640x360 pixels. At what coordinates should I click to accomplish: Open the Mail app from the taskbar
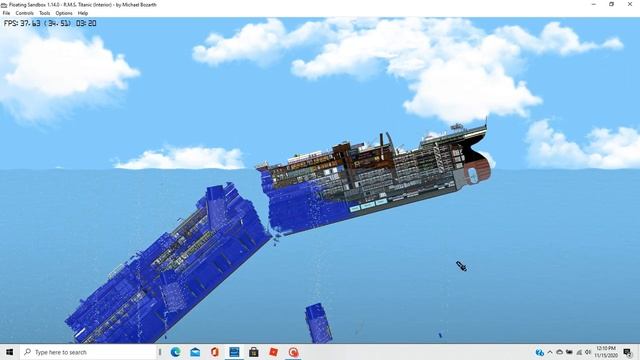195,352
